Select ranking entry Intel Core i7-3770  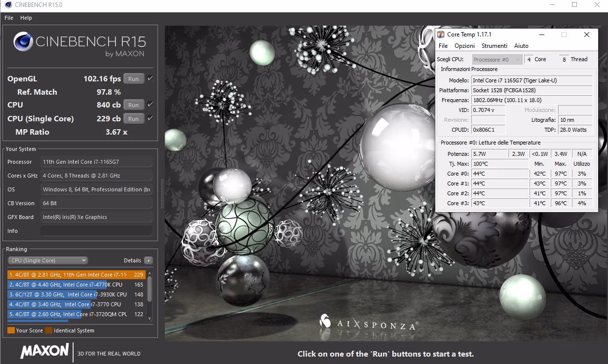[x=76, y=304]
